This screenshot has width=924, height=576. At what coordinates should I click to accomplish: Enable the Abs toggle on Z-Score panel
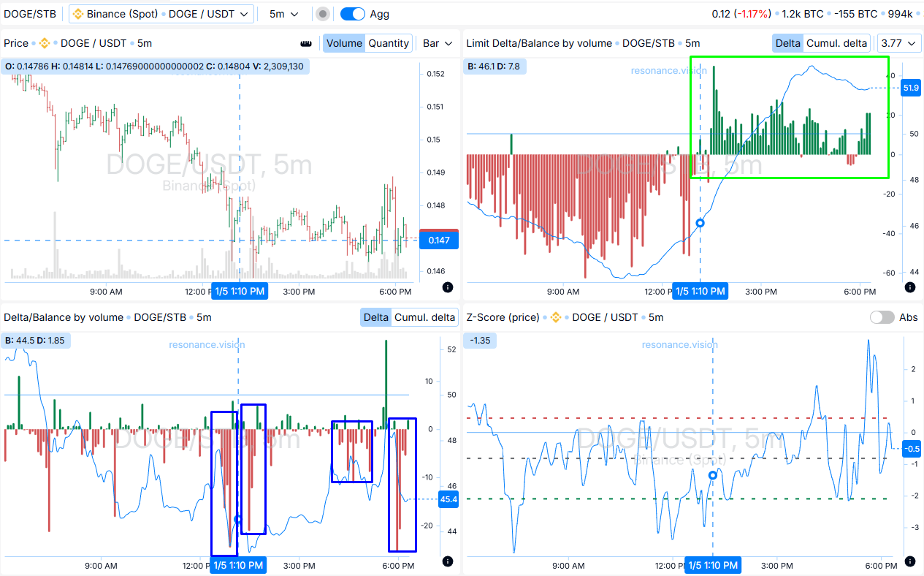tap(882, 317)
